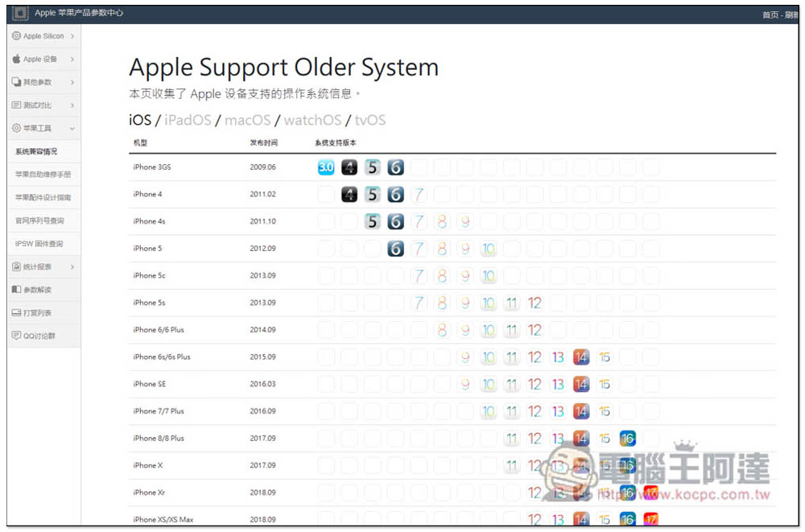Screen dimensions: 805x532
Task: Click the iOS 6 icon in iPhone 5 row
Action: tap(395, 249)
